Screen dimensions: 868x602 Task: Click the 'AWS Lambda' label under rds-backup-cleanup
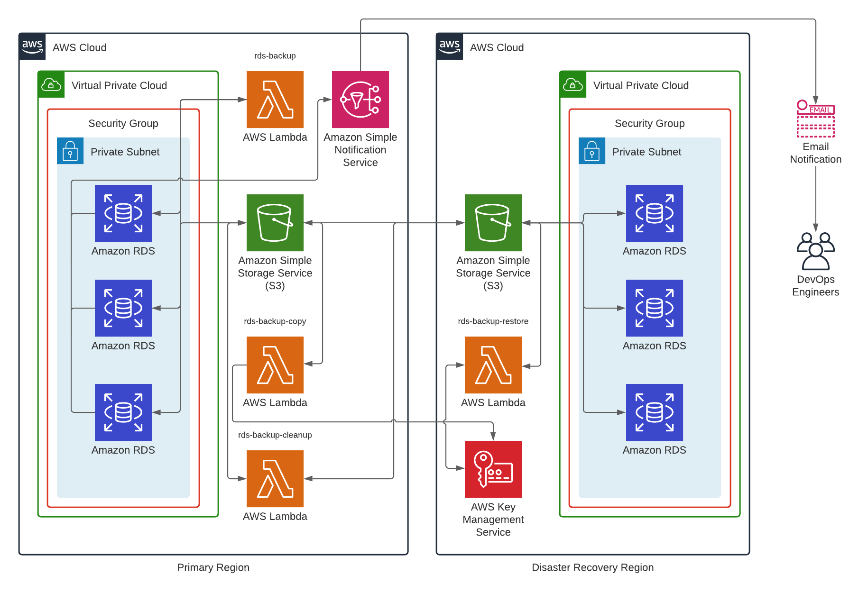coord(275,516)
